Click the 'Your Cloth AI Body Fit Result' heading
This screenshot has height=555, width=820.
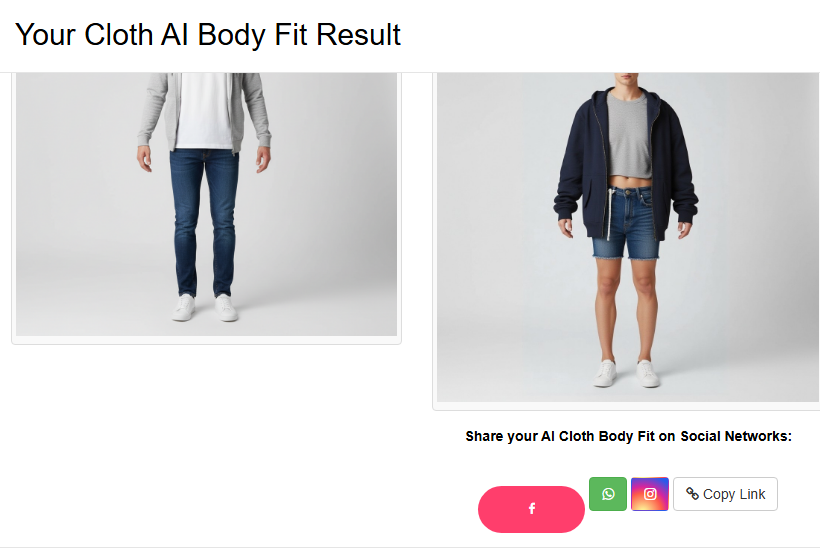(x=208, y=35)
